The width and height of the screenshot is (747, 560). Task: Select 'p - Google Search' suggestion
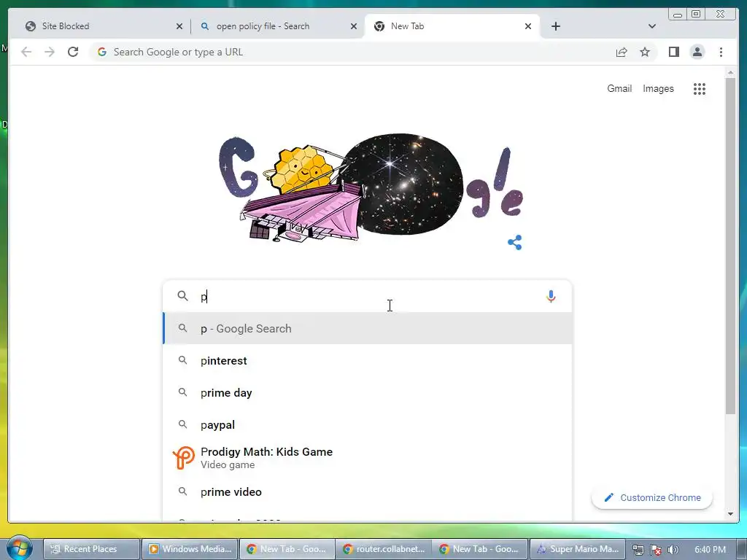tap(368, 329)
